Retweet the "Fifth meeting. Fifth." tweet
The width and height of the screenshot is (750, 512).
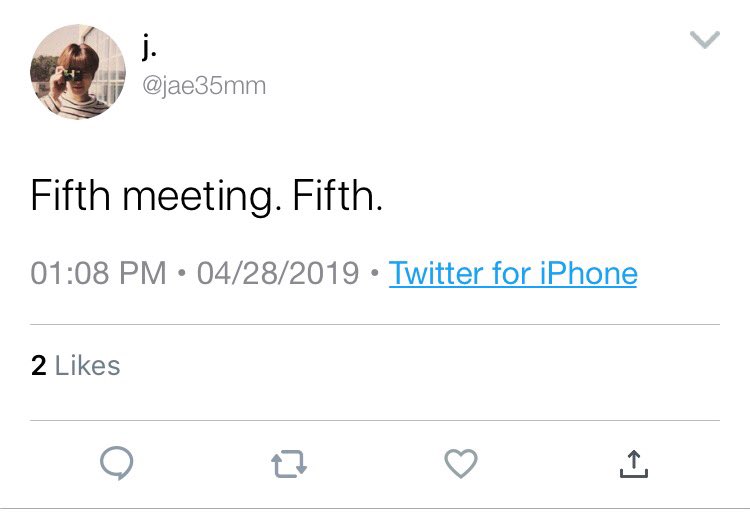[x=289, y=464]
